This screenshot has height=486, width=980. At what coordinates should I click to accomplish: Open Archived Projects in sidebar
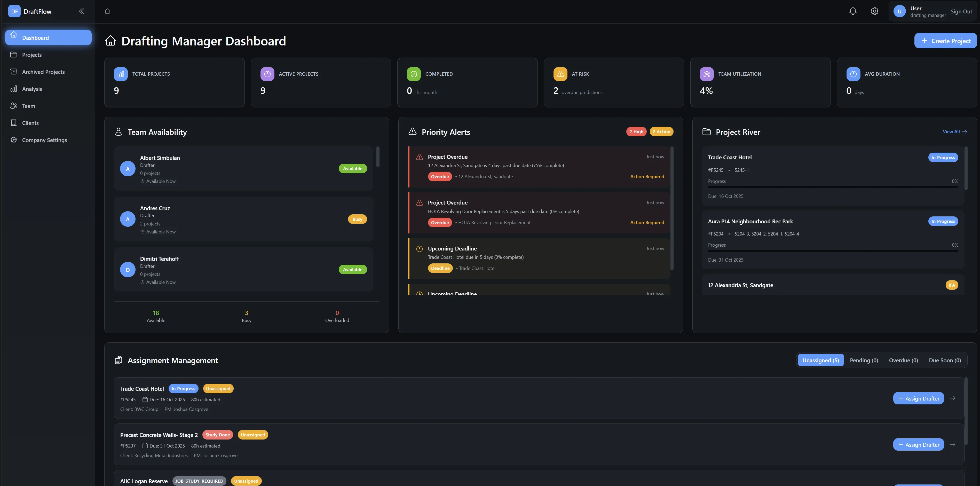click(x=43, y=72)
